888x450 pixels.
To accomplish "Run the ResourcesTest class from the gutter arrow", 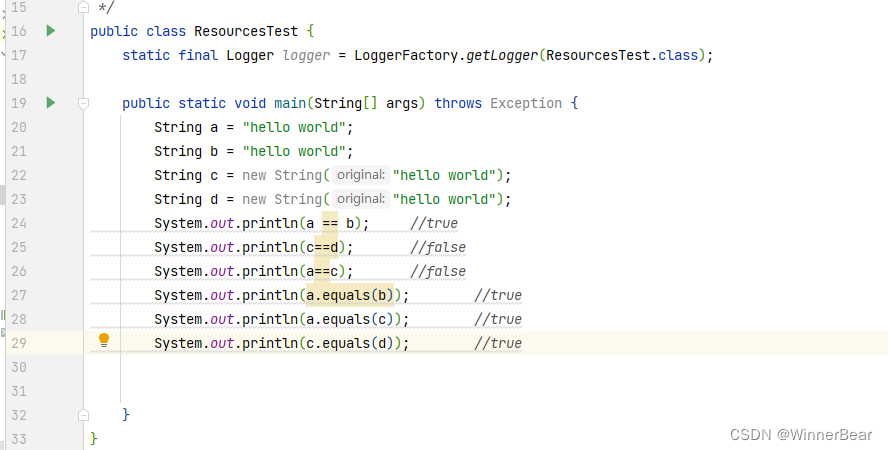I will [x=51, y=31].
